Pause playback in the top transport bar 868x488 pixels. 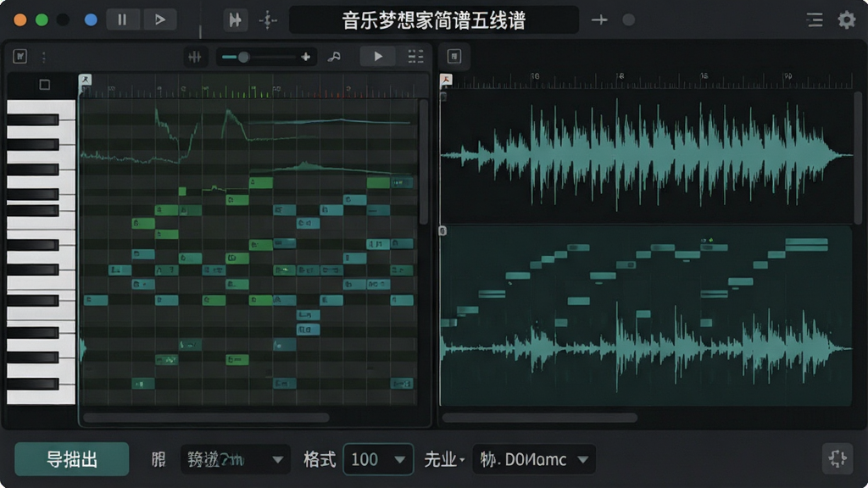122,20
